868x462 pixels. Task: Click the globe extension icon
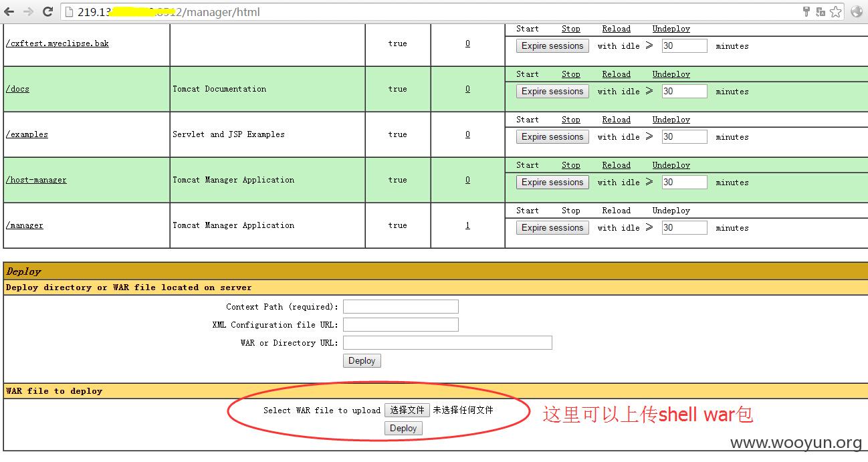click(857, 11)
